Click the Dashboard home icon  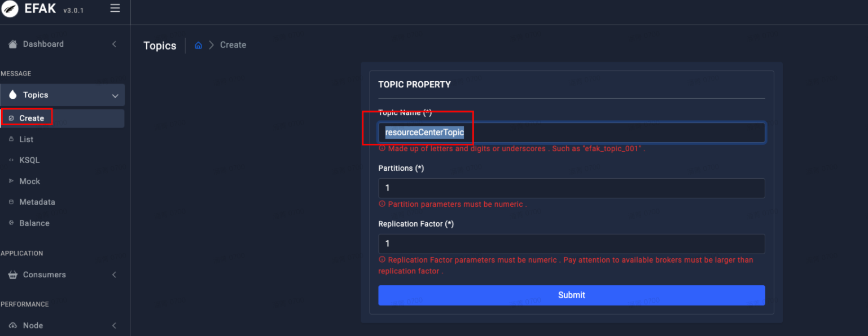point(12,44)
